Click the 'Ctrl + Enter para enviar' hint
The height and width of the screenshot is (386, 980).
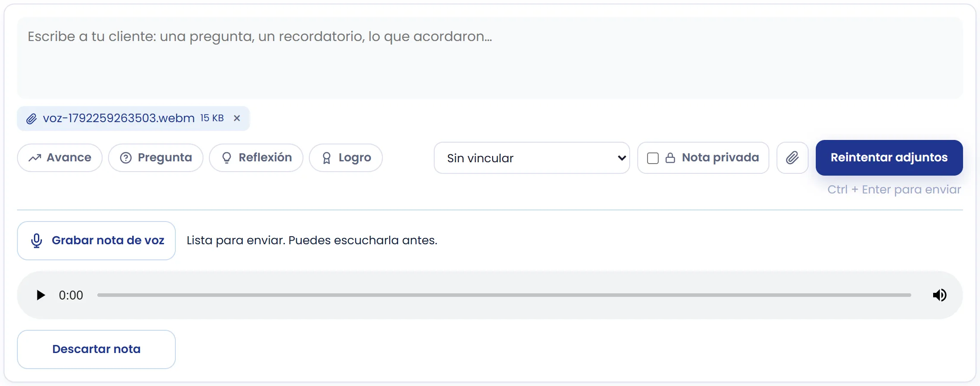pos(894,189)
